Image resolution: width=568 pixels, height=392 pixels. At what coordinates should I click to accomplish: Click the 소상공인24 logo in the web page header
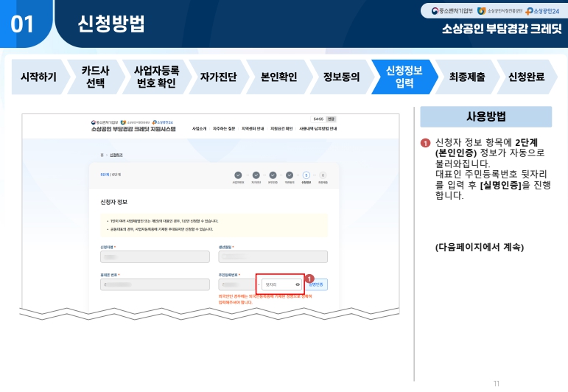163,122
